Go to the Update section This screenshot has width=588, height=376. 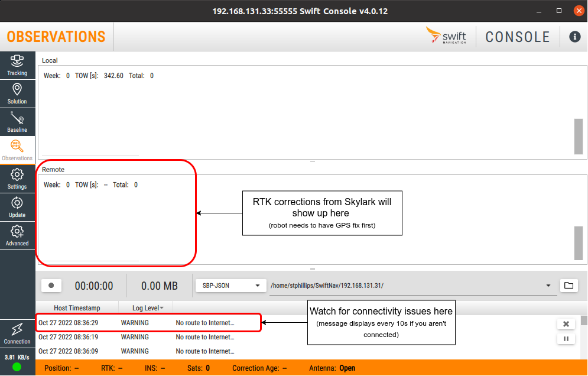17,207
